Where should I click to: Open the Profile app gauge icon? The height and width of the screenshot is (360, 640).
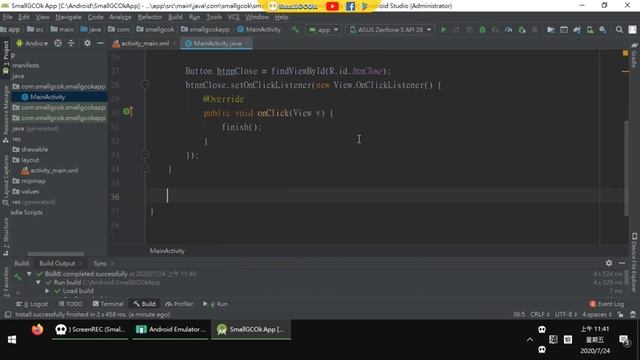[x=509, y=30]
